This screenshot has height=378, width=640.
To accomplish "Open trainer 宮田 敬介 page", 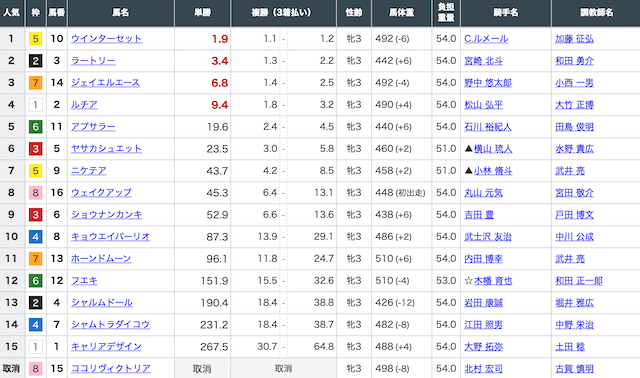I will (x=574, y=193).
